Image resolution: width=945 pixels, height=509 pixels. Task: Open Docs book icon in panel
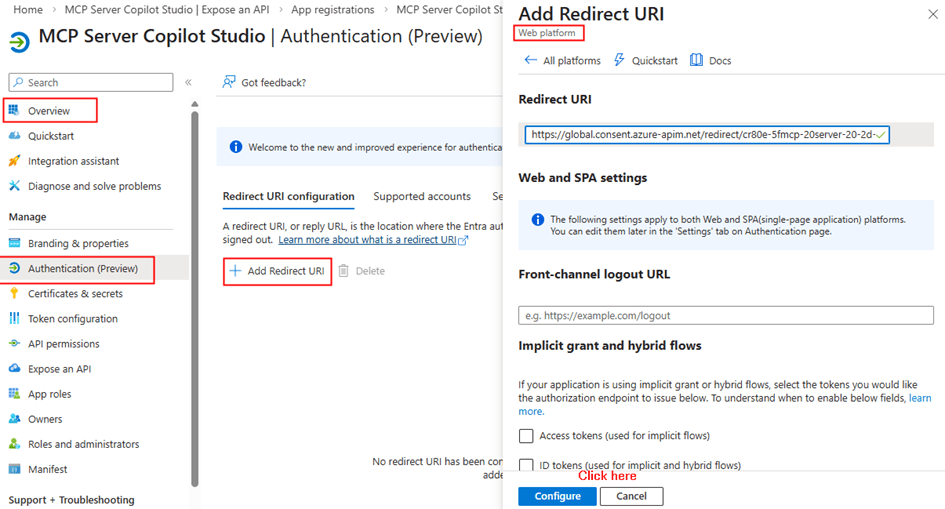tap(697, 60)
